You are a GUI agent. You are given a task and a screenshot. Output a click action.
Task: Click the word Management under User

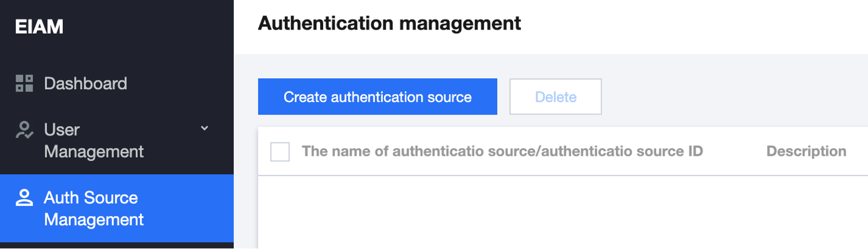pos(94,152)
